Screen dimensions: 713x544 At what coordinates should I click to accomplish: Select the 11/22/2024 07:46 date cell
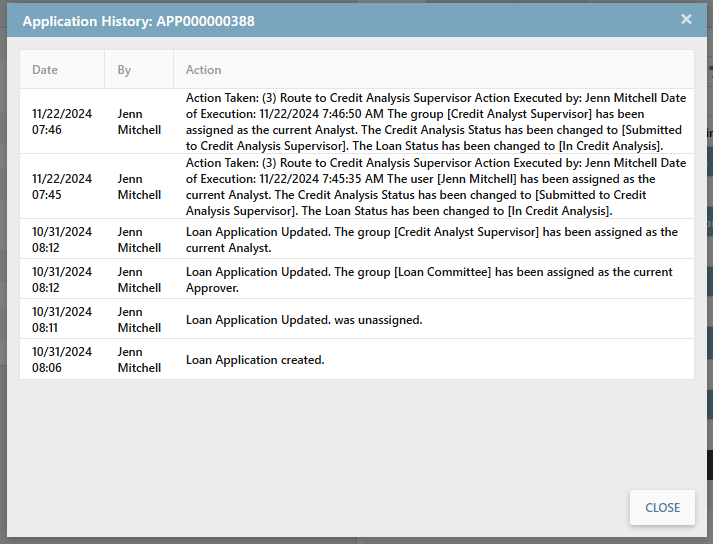pos(62,122)
